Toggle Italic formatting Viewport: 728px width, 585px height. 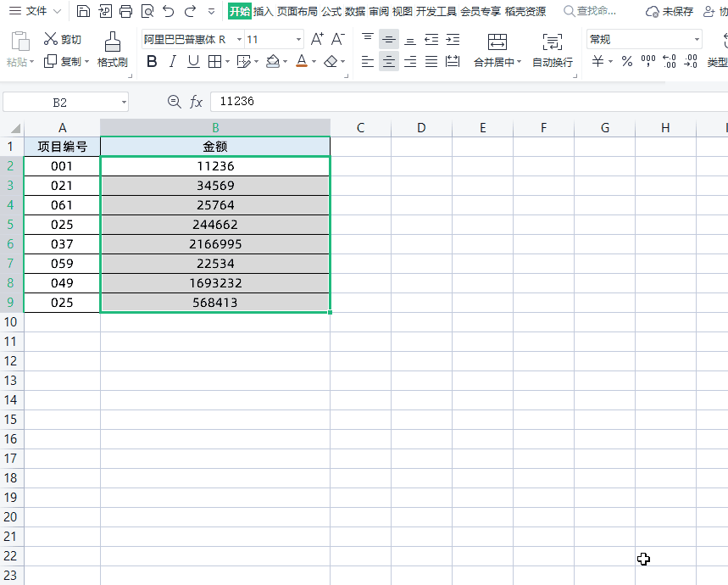point(173,61)
